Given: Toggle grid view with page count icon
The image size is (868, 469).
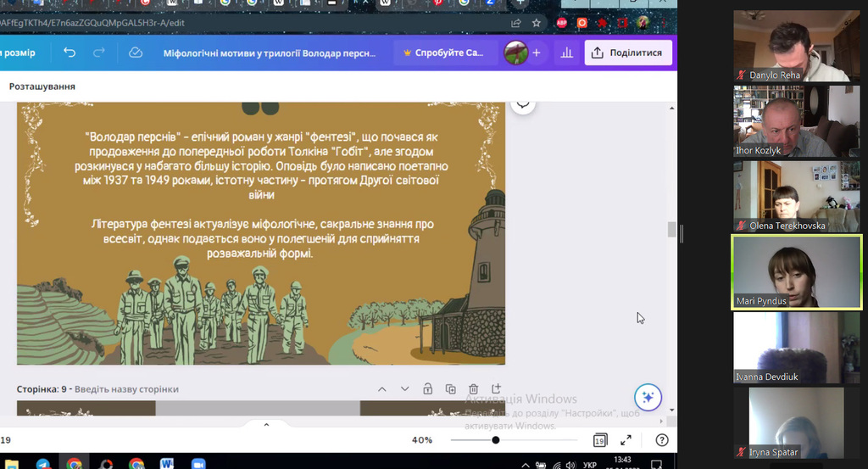Looking at the screenshot, I should coord(599,440).
